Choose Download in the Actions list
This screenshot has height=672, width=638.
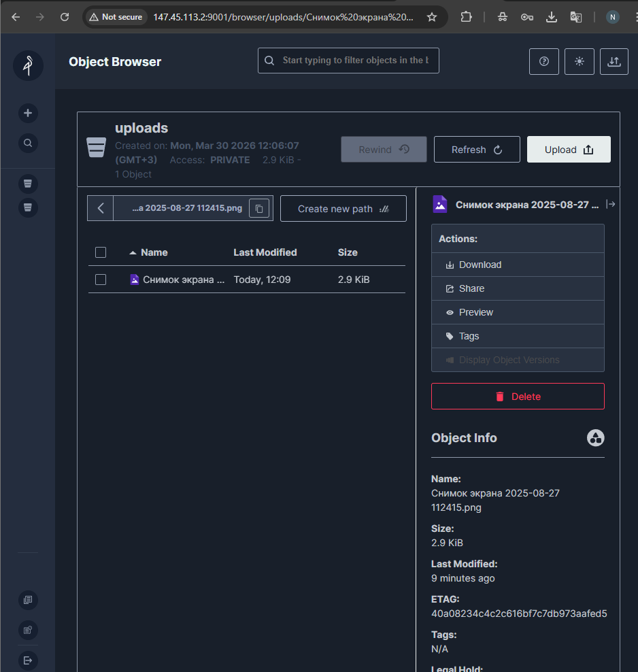[518, 265]
